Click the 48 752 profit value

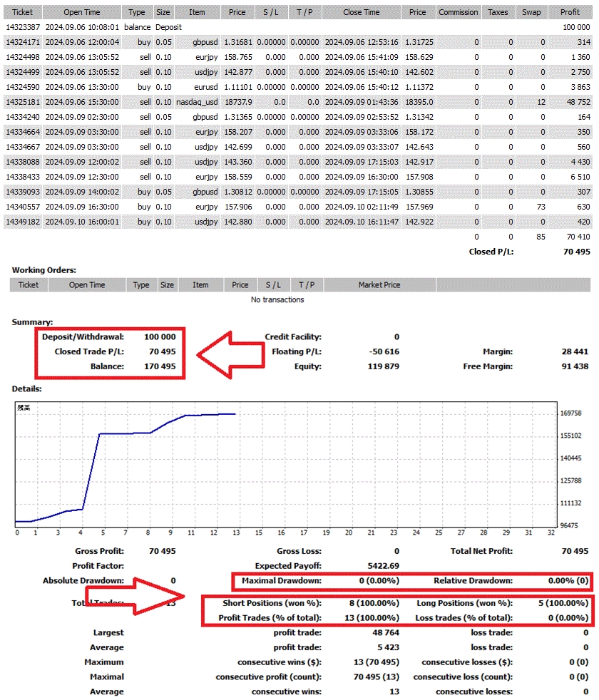point(578,102)
